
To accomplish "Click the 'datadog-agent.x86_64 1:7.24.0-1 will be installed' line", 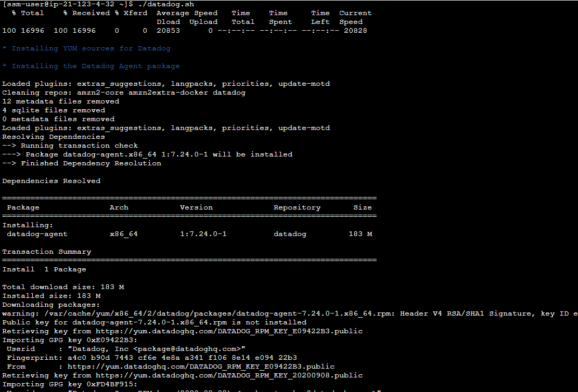I will click(x=147, y=154).
